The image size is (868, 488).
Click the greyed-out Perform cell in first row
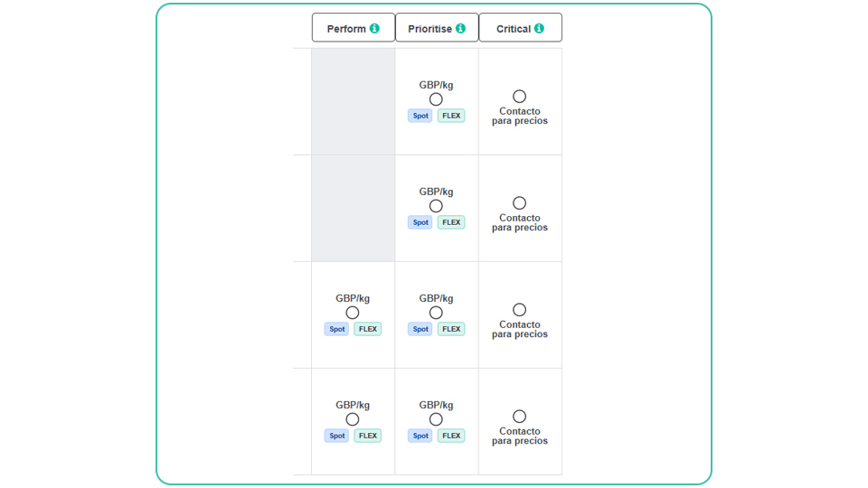coord(354,101)
